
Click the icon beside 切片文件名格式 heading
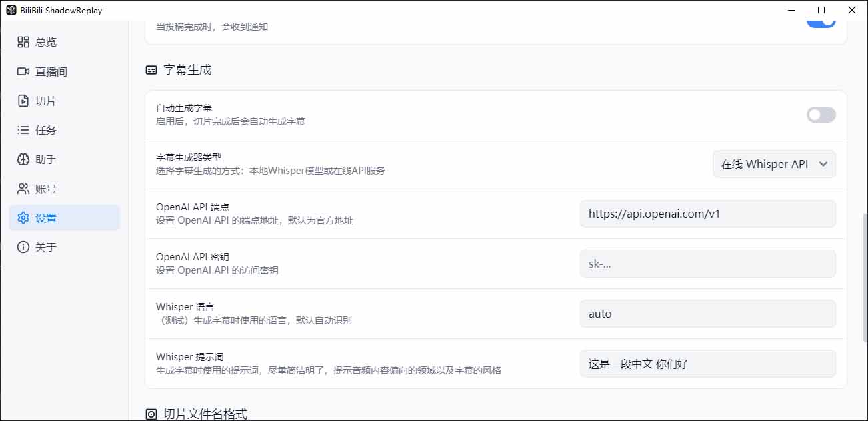[151, 414]
